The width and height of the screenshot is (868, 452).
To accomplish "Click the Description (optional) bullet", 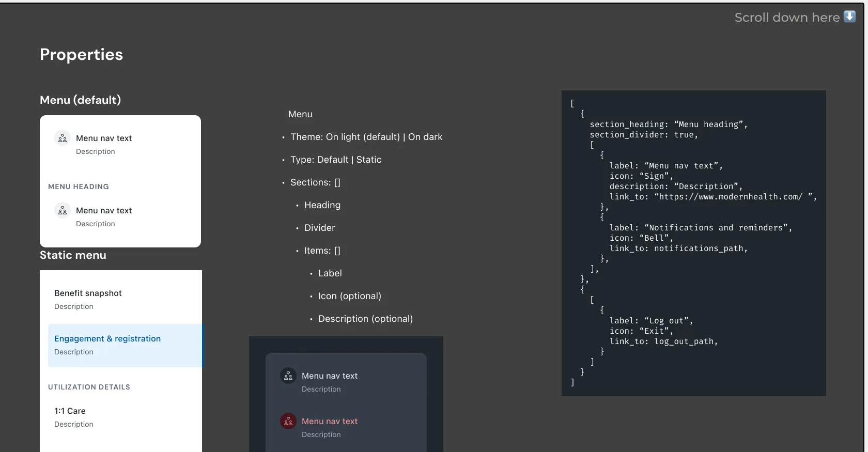I will point(365,319).
